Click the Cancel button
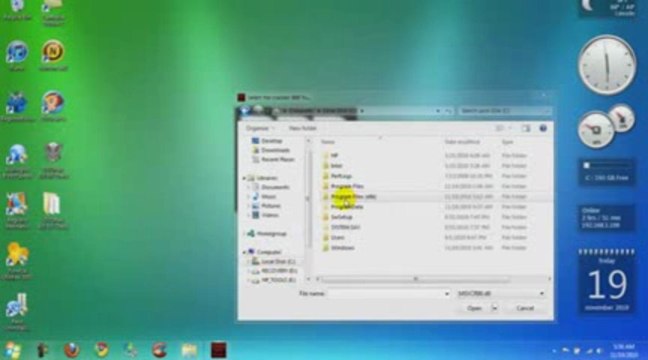Screen dimensions: 648x360 pos(525,308)
